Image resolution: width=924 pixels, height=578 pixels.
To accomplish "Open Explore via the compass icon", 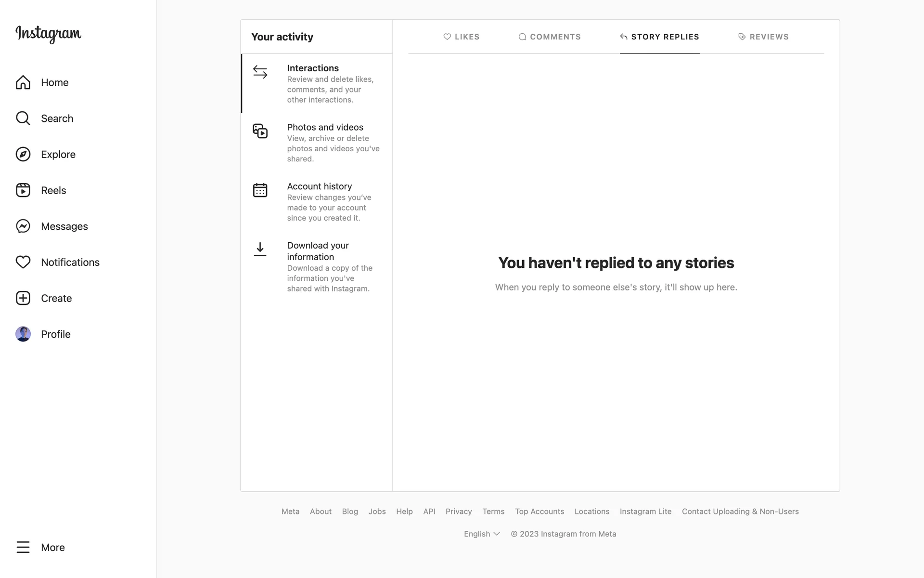I will coord(23,154).
